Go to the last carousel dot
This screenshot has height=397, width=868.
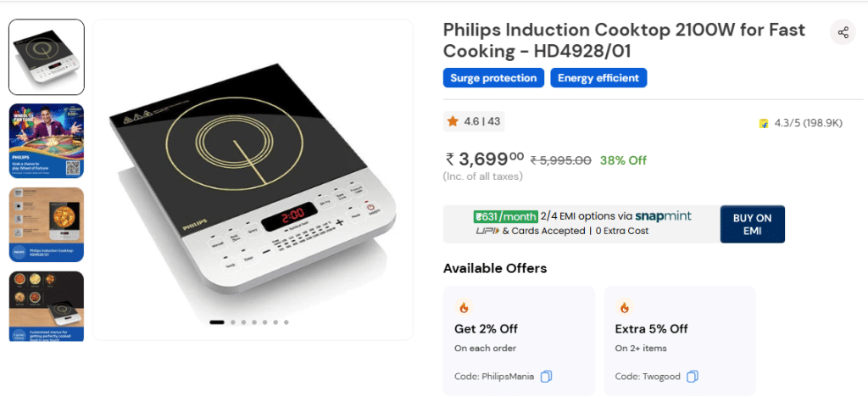coord(287,322)
